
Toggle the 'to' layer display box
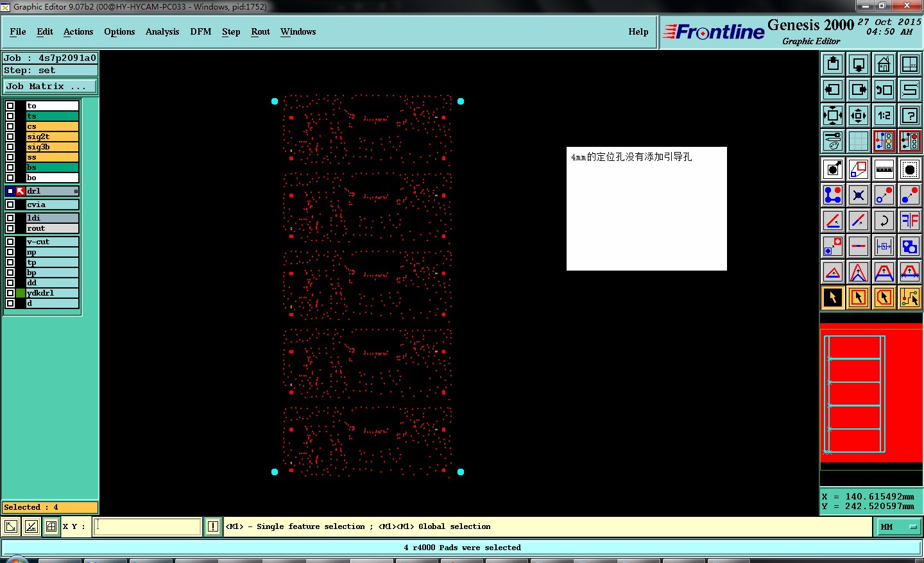[x=10, y=106]
